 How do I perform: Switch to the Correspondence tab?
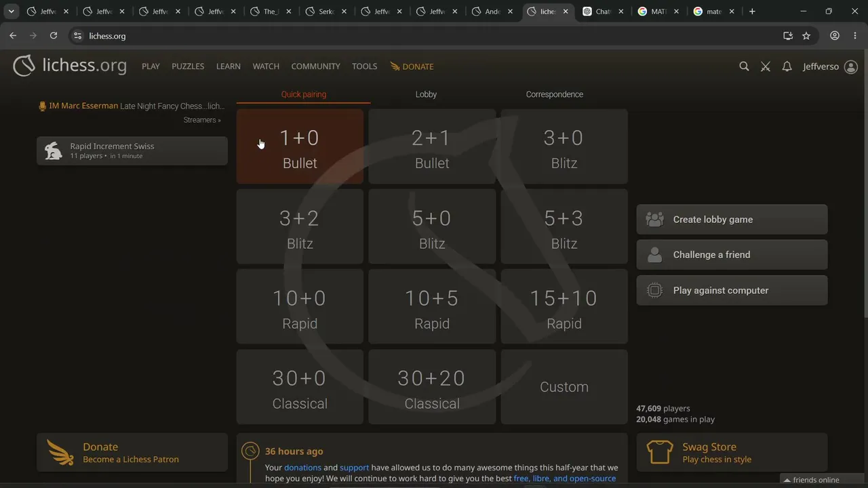(555, 94)
